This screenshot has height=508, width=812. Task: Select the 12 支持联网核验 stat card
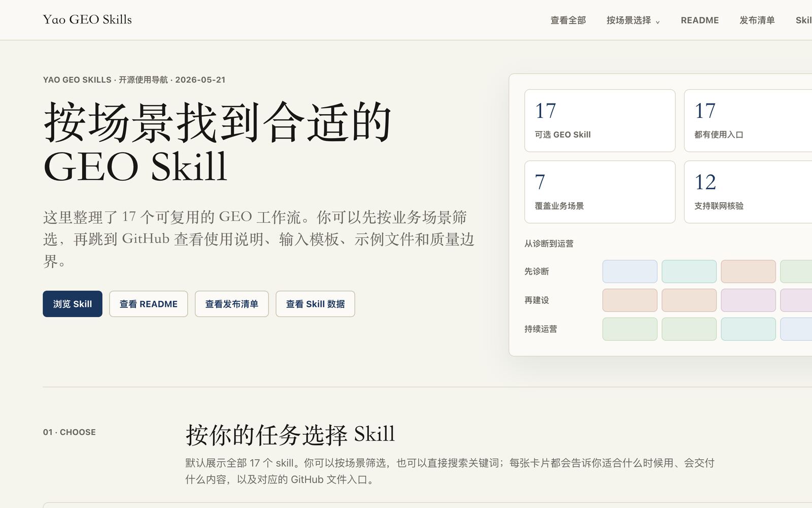[748, 192]
